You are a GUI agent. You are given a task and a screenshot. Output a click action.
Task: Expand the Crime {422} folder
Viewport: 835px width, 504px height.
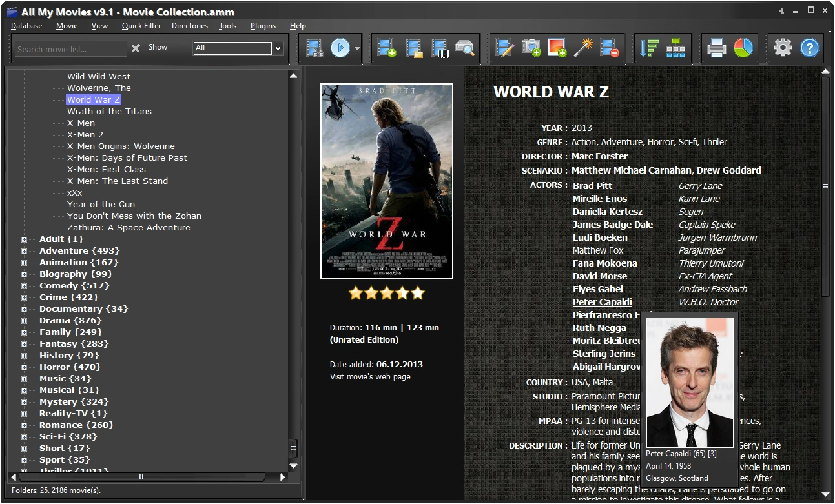[24, 297]
